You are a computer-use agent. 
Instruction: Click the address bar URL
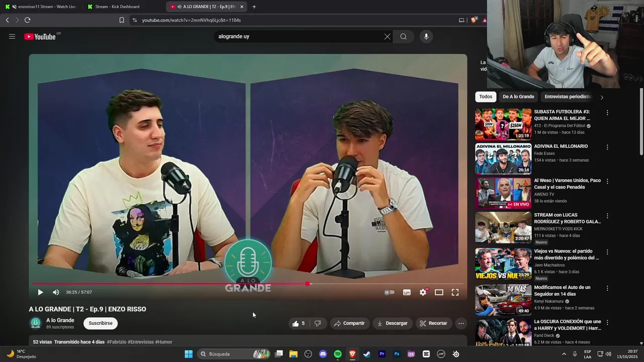191,20
